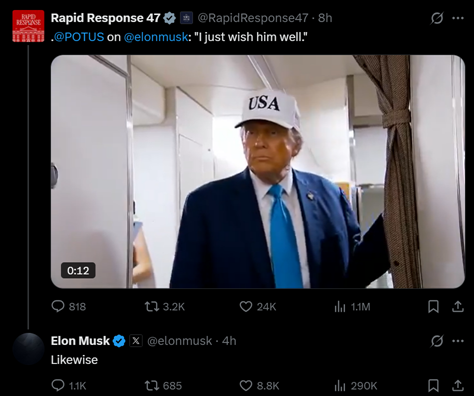
Task: Play the 0:12 video thumbnail
Action: click(x=258, y=171)
